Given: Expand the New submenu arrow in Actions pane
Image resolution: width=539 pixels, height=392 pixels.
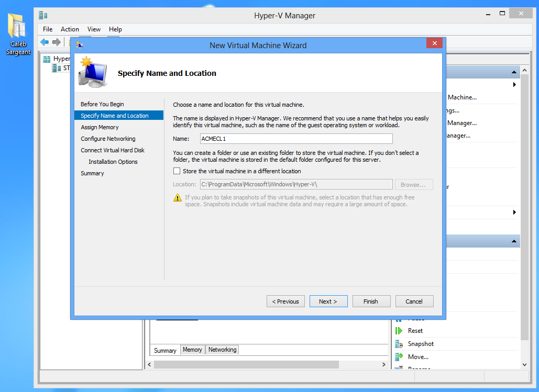Looking at the screenshot, I should pos(514,84).
